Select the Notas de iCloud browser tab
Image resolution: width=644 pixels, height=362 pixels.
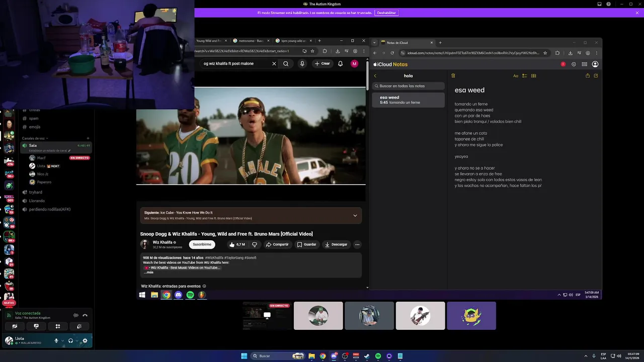click(x=407, y=43)
